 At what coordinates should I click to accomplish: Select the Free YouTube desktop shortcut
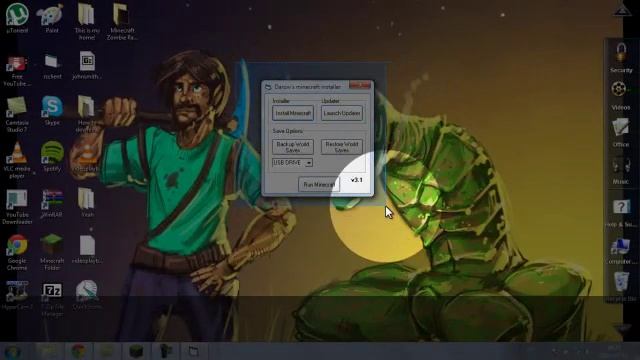17,70
